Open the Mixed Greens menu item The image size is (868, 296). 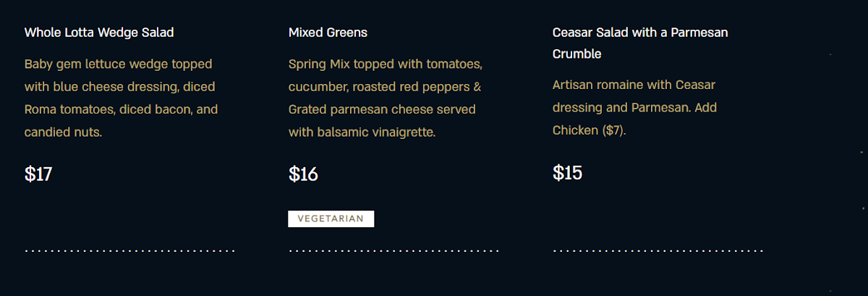click(x=328, y=33)
